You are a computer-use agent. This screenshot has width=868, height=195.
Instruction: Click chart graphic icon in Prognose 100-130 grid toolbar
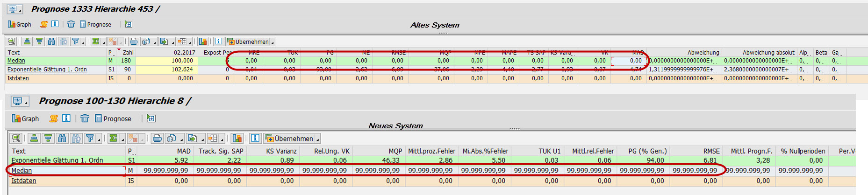pyautogui.click(x=237, y=139)
